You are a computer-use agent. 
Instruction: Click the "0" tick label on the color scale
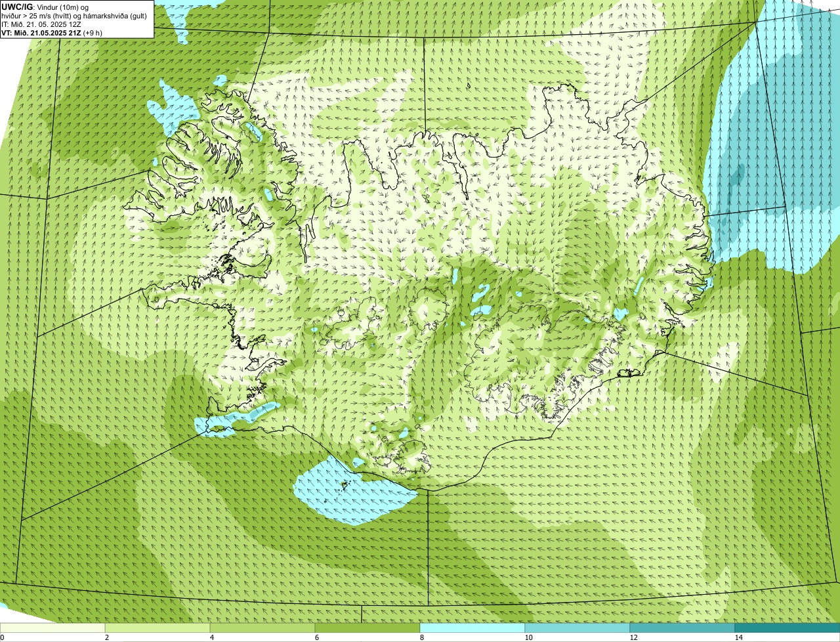click(x=2, y=637)
